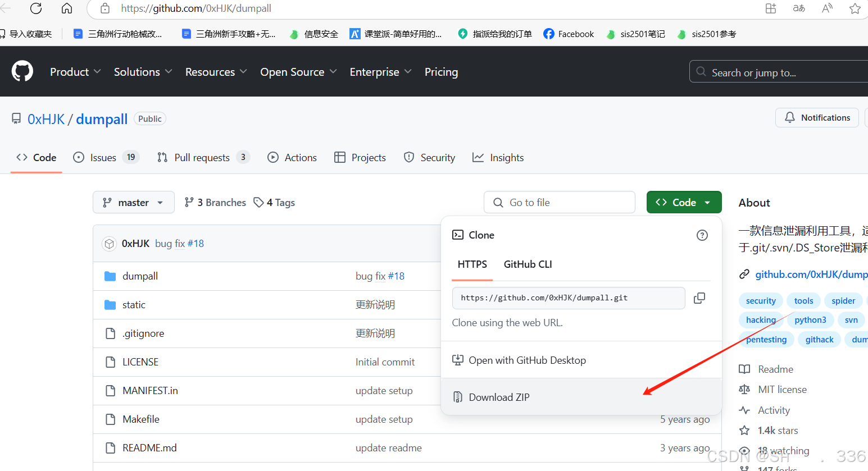Open the browser apps grid icon

[x=771, y=8]
